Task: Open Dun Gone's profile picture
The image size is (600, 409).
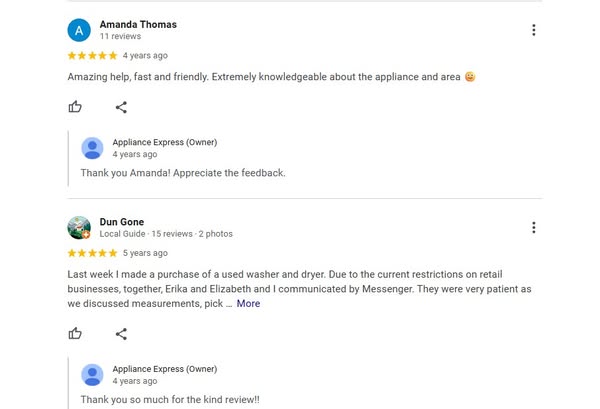Action: [79, 228]
